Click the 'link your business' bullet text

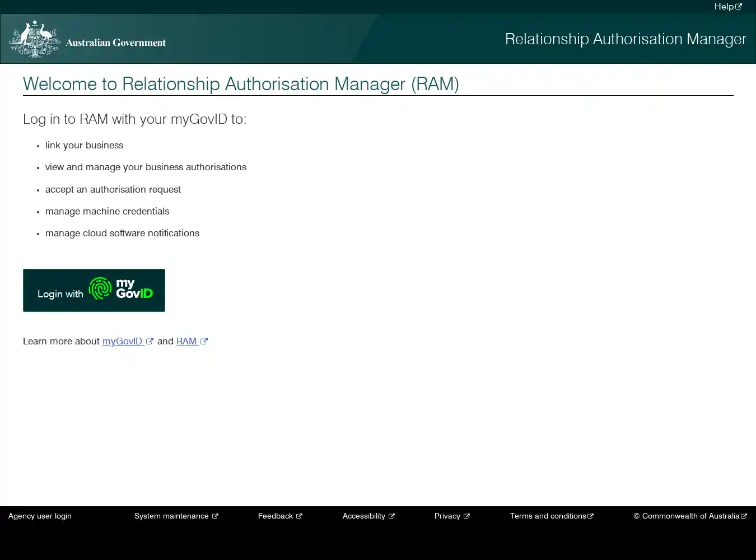84,146
